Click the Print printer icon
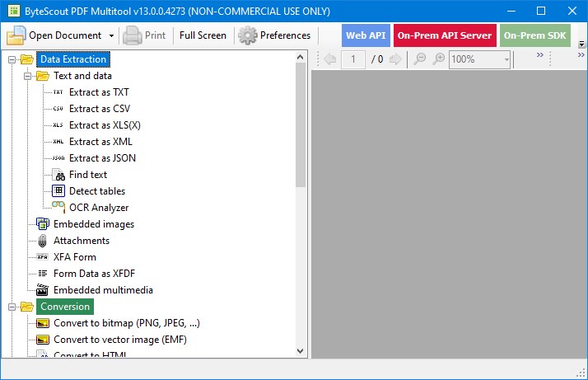 [132, 35]
